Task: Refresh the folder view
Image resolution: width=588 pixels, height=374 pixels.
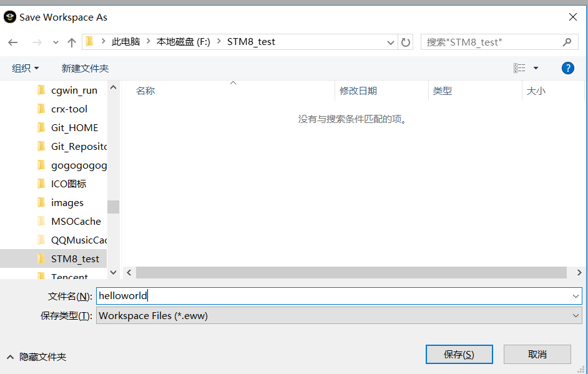Action: [x=405, y=41]
